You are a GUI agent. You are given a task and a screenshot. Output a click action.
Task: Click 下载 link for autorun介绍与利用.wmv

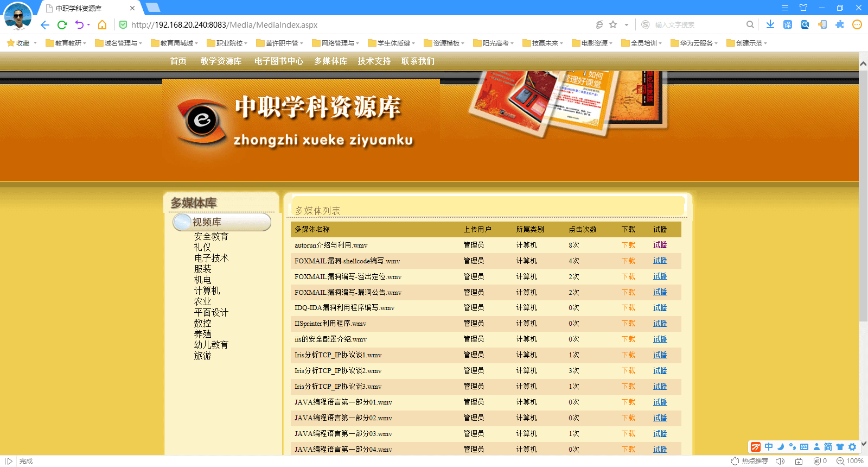pyautogui.click(x=628, y=245)
